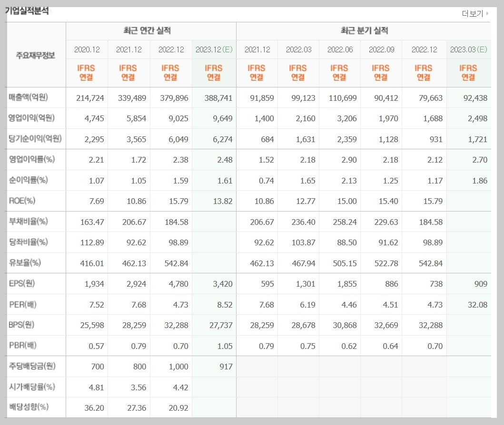Click the 주당배당금(원) row label
504x425 pixels.
(x=32, y=366)
